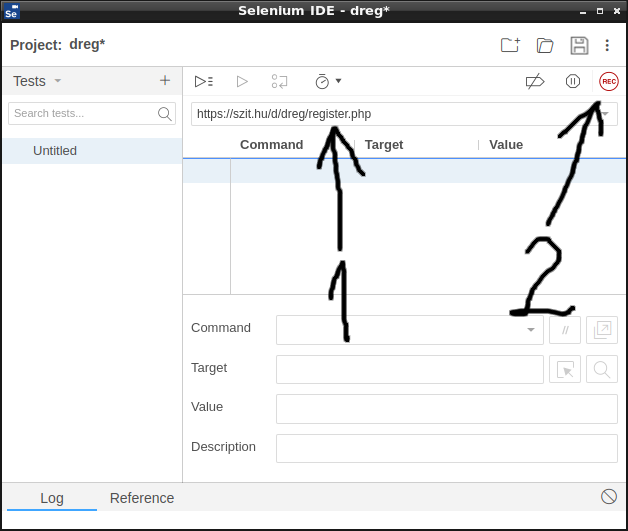The width and height of the screenshot is (628, 531).
Task: Click the base URL field
Action: pos(404,114)
